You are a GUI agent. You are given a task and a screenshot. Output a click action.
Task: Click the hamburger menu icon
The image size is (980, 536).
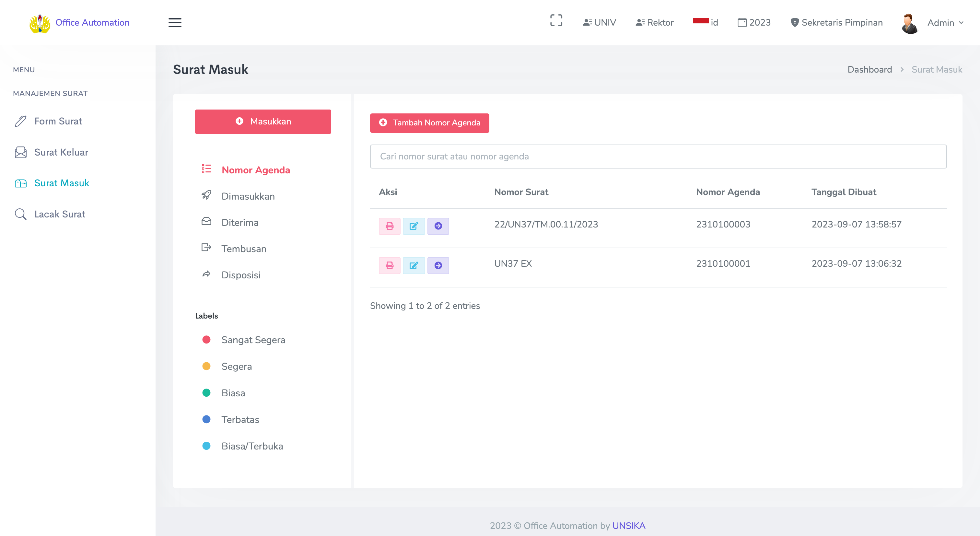point(175,23)
